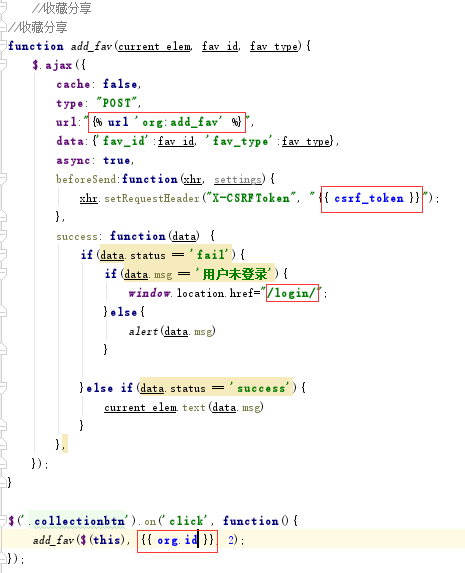Click the "POST" type string
This screenshot has width=465, height=573.
(117, 103)
